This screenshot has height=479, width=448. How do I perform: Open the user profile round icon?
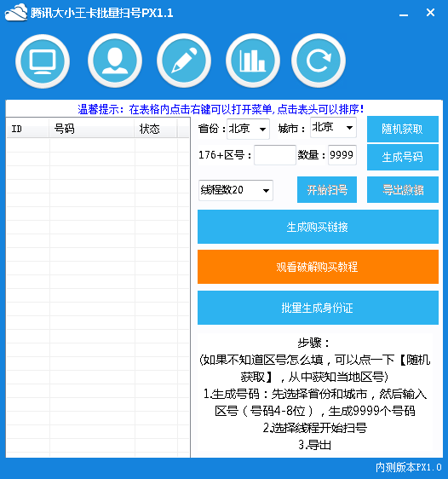point(115,61)
